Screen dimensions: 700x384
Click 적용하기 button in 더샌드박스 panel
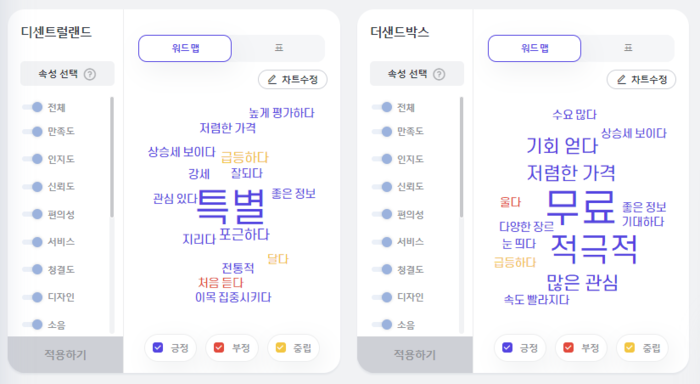415,355
